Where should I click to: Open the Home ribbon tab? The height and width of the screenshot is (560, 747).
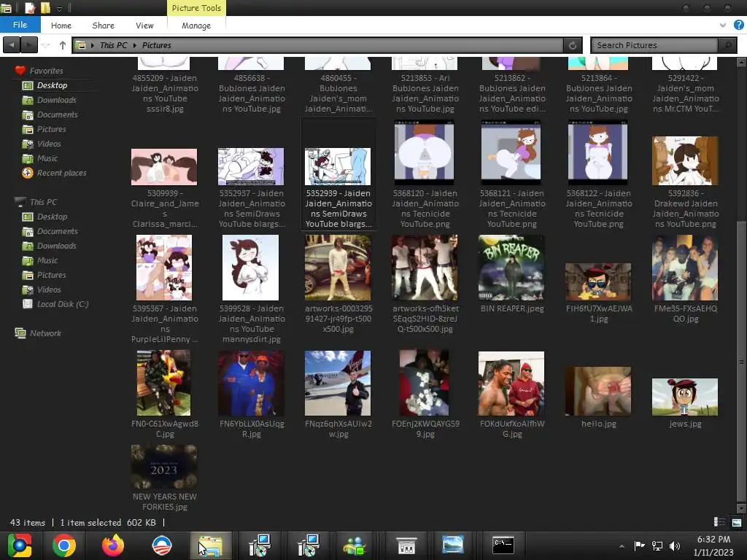point(61,26)
